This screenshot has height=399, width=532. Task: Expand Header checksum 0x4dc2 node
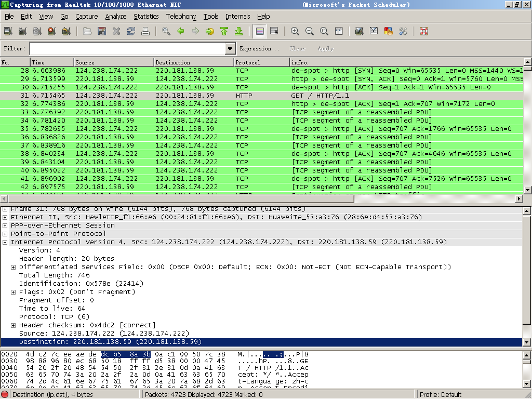13,325
